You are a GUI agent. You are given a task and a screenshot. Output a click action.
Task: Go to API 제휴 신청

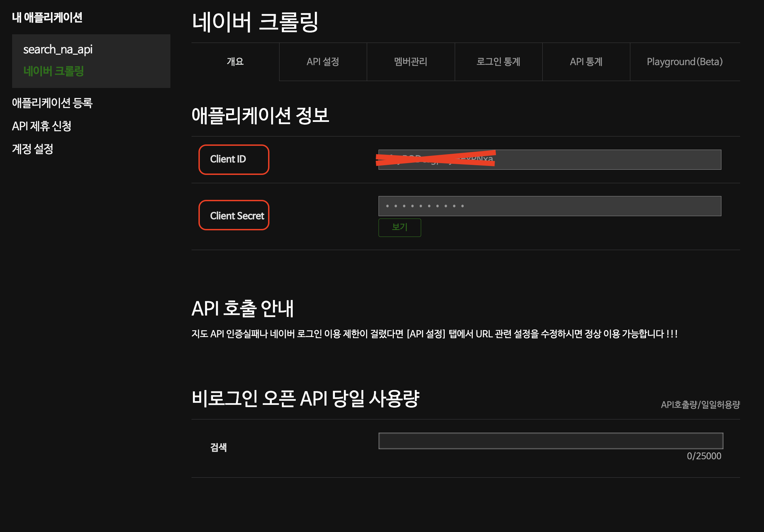coord(42,126)
